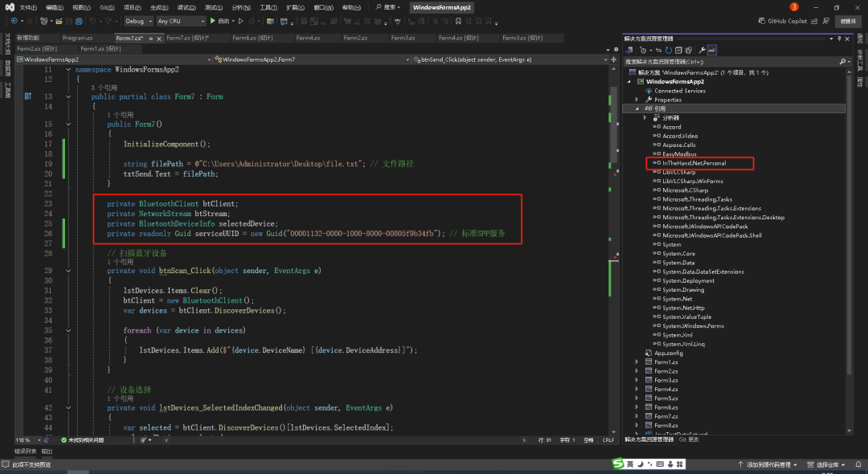The width and height of the screenshot is (868, 474).
Task: Click the Undo arrow in the toolbar
Action: click(x=93, y=21)
